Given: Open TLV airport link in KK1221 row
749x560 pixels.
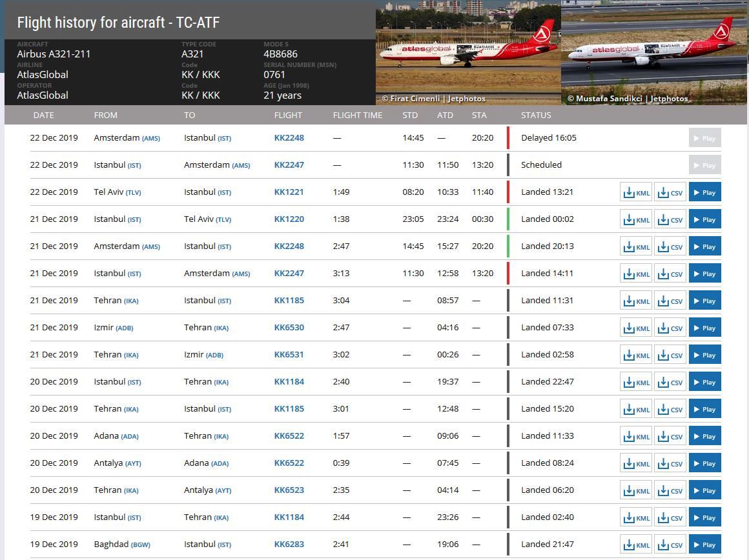Looking at the screenshot, I should click(133, 193).
